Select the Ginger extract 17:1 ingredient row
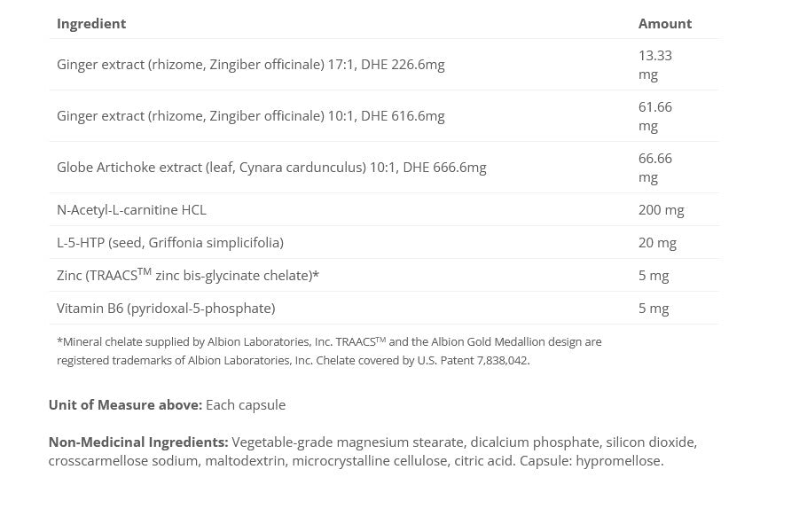 [250, 65]
